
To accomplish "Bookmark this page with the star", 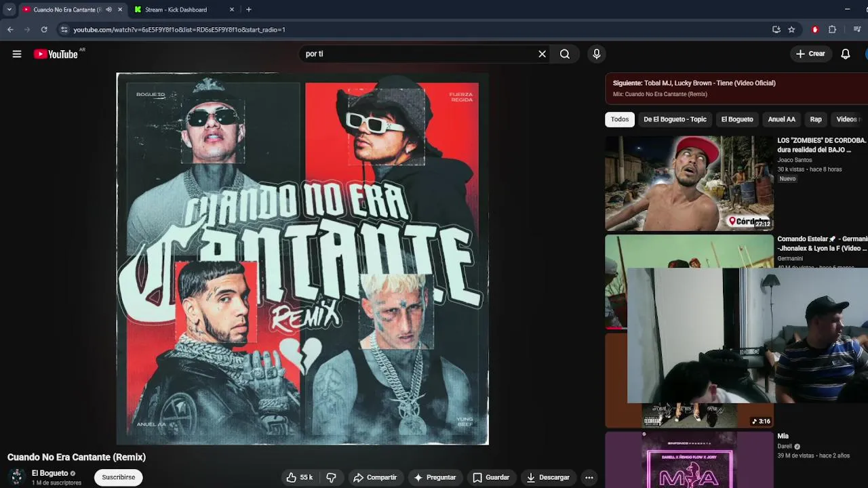I will coord(791,30).
